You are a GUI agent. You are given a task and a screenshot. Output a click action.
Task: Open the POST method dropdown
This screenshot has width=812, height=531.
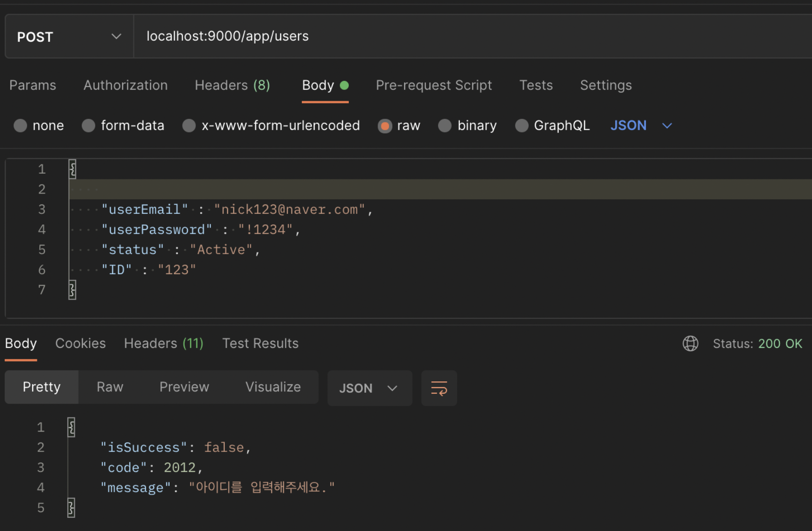tap(69, 36)
